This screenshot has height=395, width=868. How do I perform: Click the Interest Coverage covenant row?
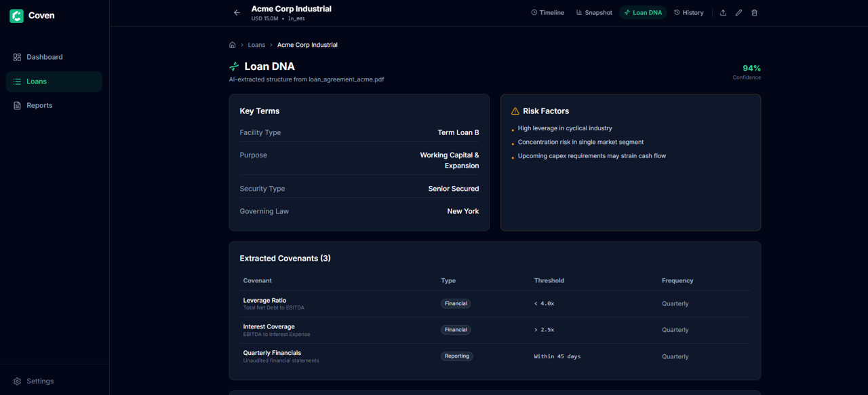[495, 330]
